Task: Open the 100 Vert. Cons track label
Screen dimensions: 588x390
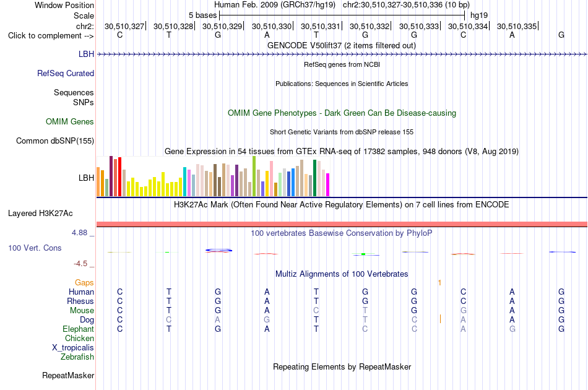Action: click(35, 248)
